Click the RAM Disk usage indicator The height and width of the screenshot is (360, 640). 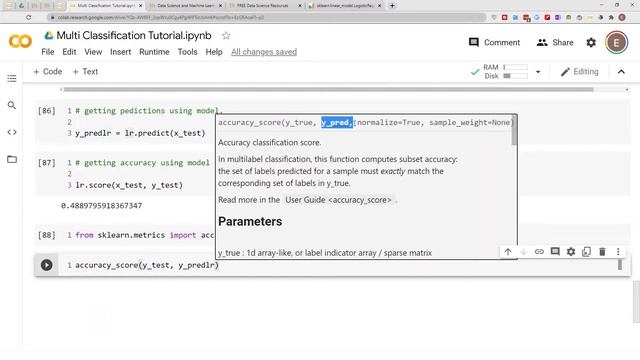click(505, 71)
